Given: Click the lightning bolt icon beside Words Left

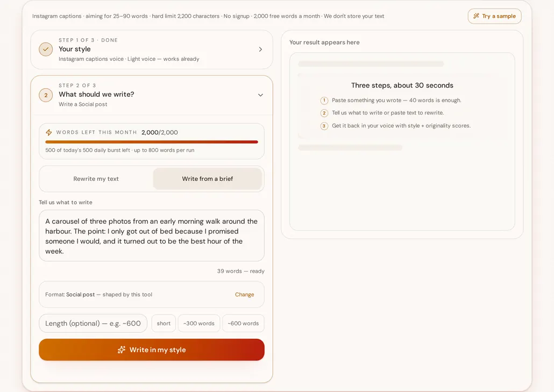Looking at the screenshot, I should [x=49, y=132].
